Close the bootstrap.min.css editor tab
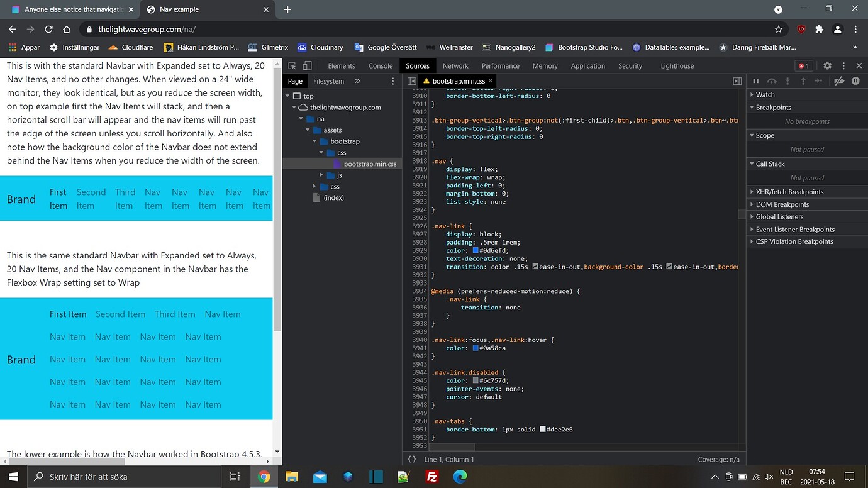The image size is (868, 488). [492, 81]
